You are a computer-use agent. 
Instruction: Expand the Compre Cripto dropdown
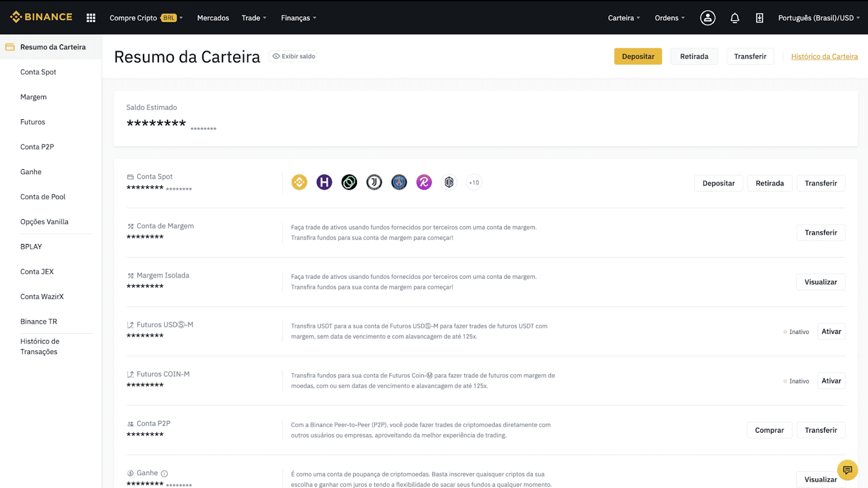pyautogui.click(x=146, y=18)
